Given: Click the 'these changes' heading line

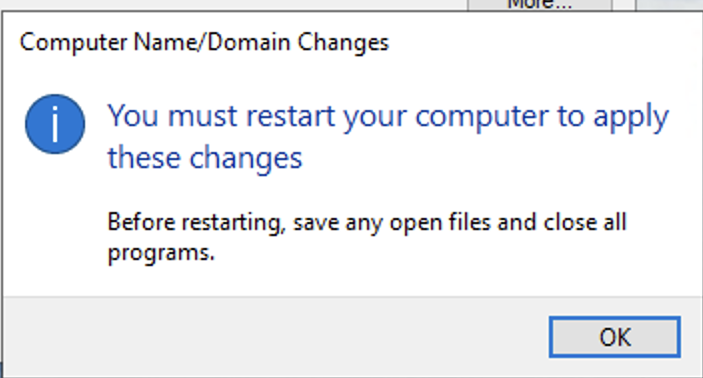Looking at the screenshot, I should click(205, 158).
